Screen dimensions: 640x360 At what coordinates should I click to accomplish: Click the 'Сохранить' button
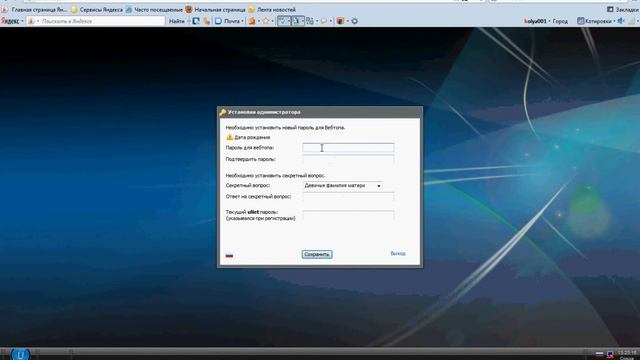coord(317,254)
